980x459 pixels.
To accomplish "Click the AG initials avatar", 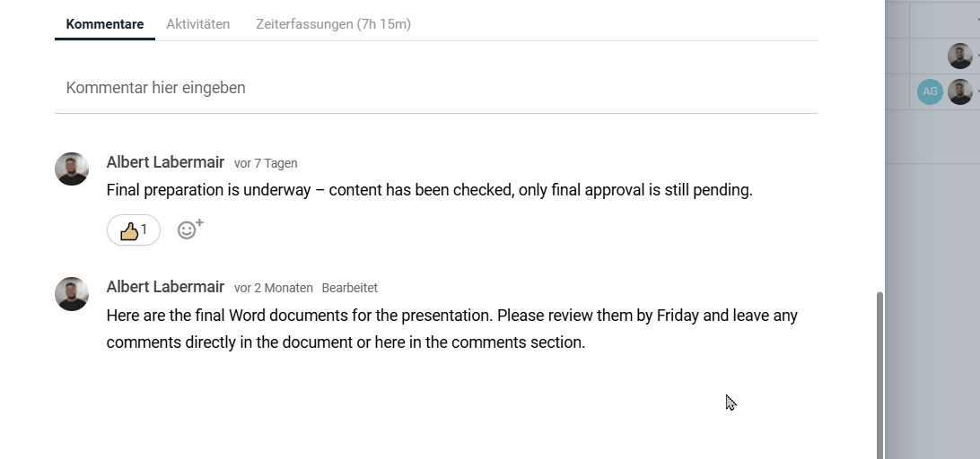I will [930, 91].
